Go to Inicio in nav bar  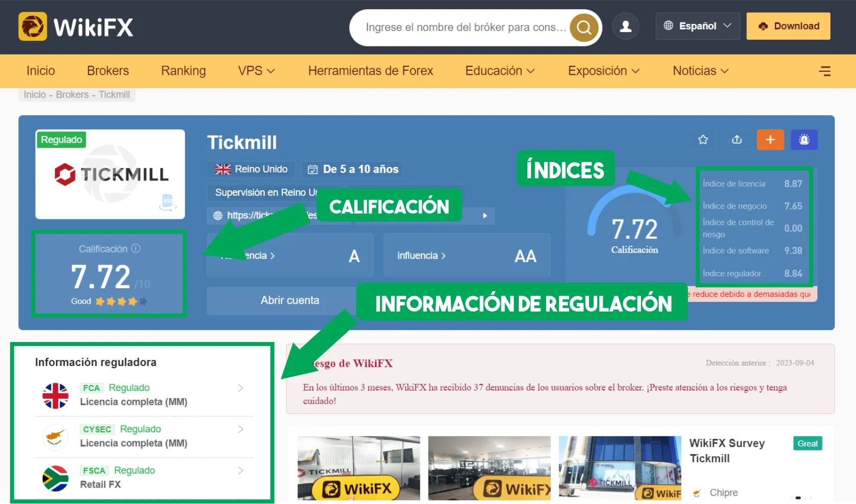coord(41,71)
